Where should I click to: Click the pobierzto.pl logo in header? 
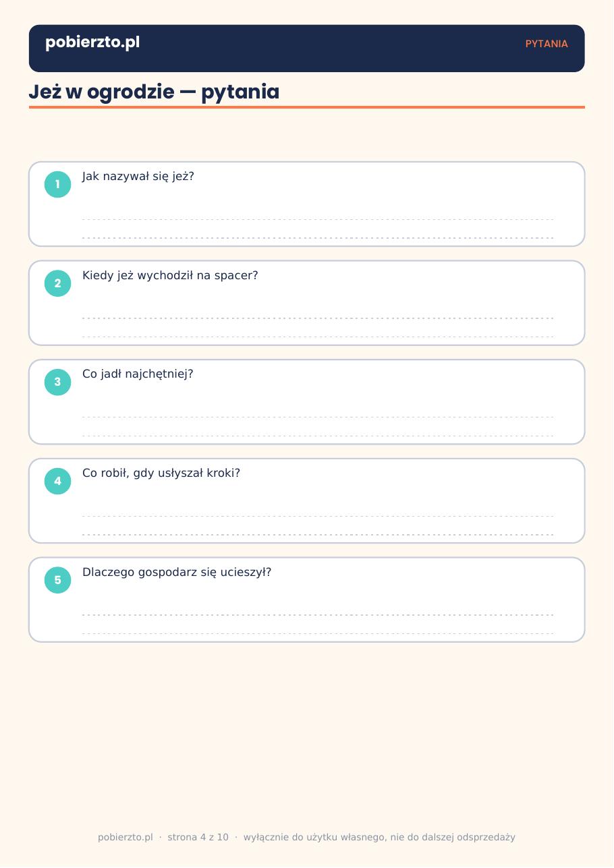(x=92, y=42)
